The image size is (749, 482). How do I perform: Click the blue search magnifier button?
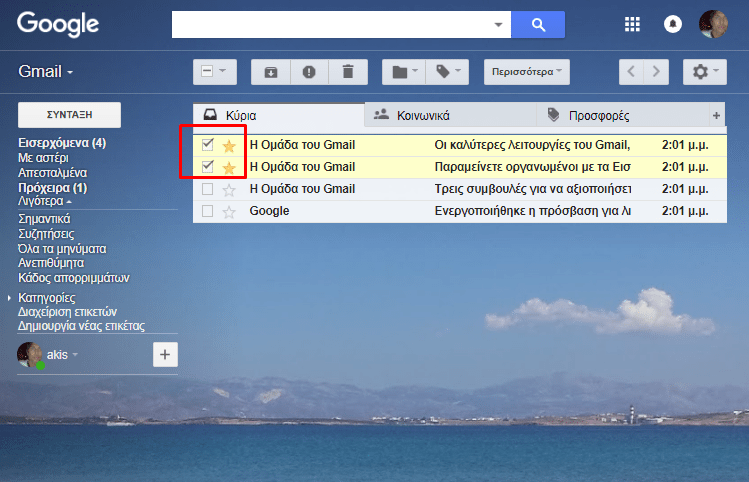[538, 24]
